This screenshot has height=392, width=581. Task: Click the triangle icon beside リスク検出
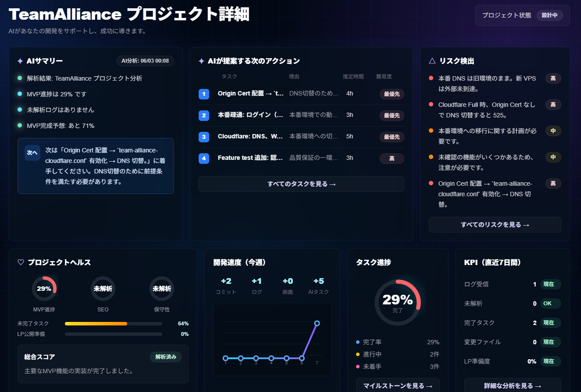point(432,61)
